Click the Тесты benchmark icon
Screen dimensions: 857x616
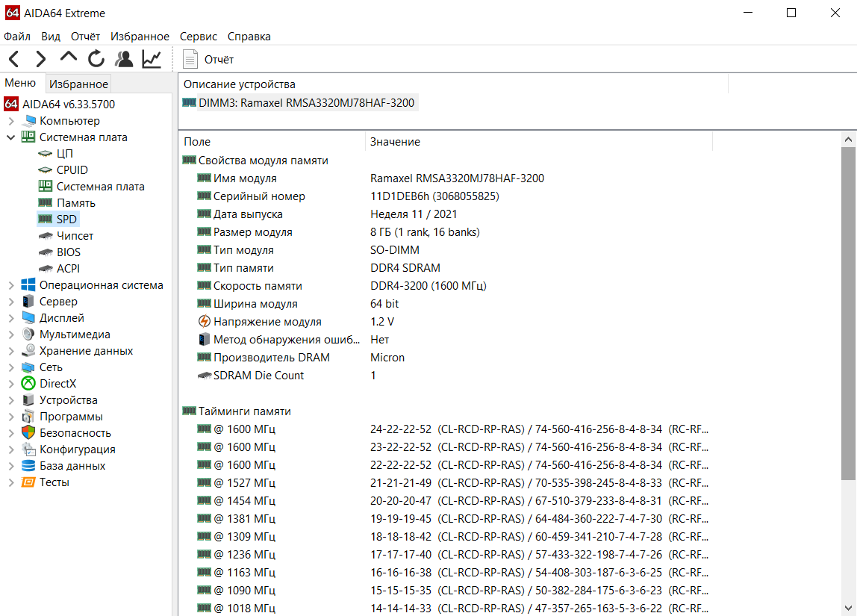click(28, 482)
